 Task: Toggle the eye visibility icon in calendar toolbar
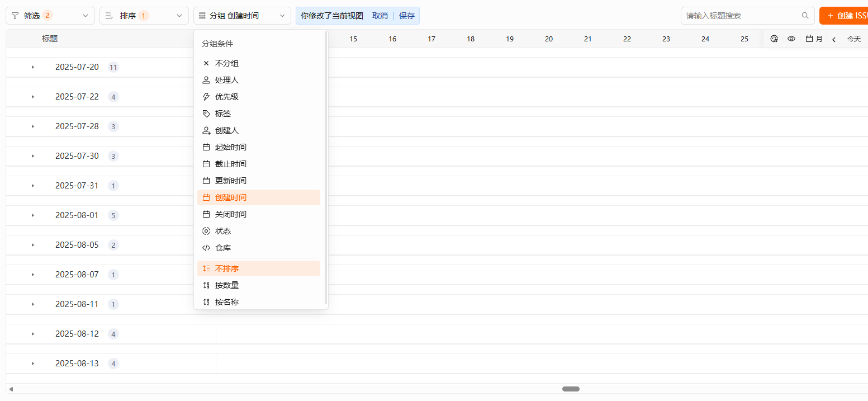coord(791,39)
